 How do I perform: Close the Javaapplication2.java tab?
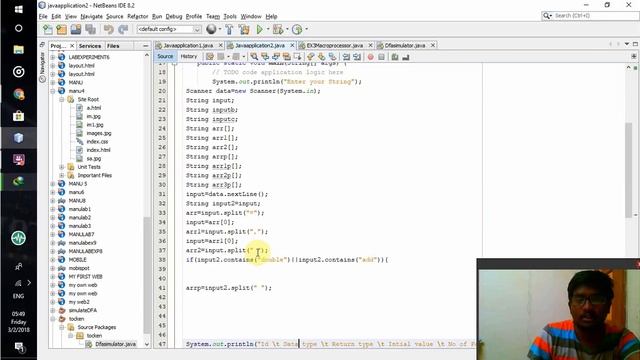tap(292, 45)
